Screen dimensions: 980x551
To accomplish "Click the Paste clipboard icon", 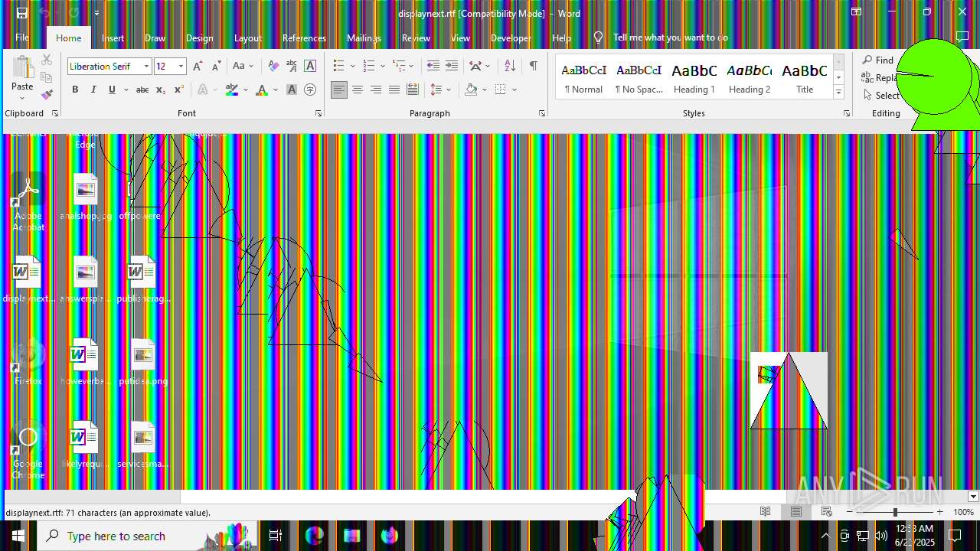I will click(x=23, y=67).
